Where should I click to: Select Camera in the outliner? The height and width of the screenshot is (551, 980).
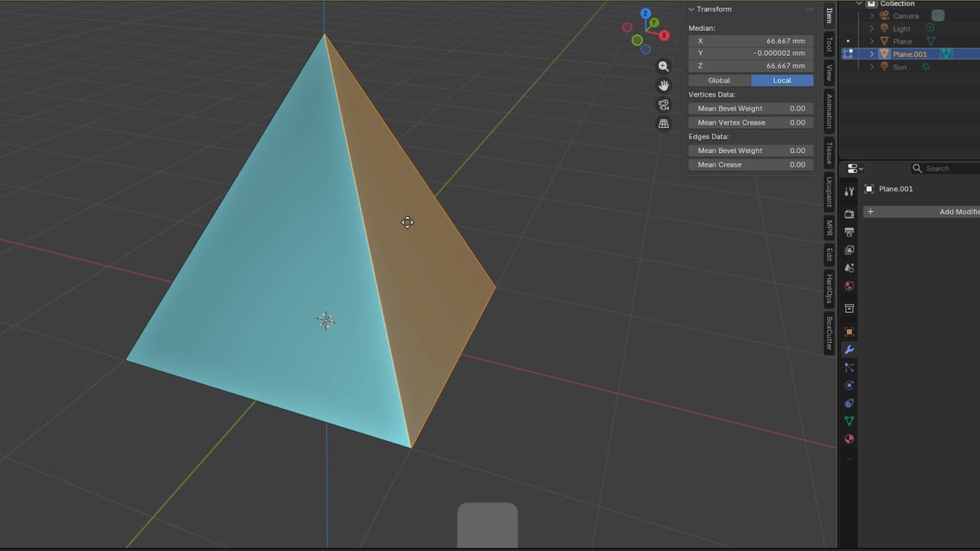coord(906,16)
